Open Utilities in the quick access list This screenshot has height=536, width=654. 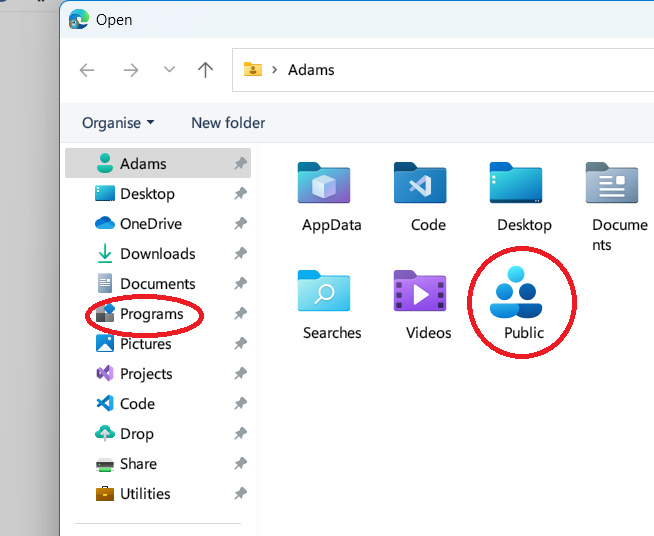[145, 494]
